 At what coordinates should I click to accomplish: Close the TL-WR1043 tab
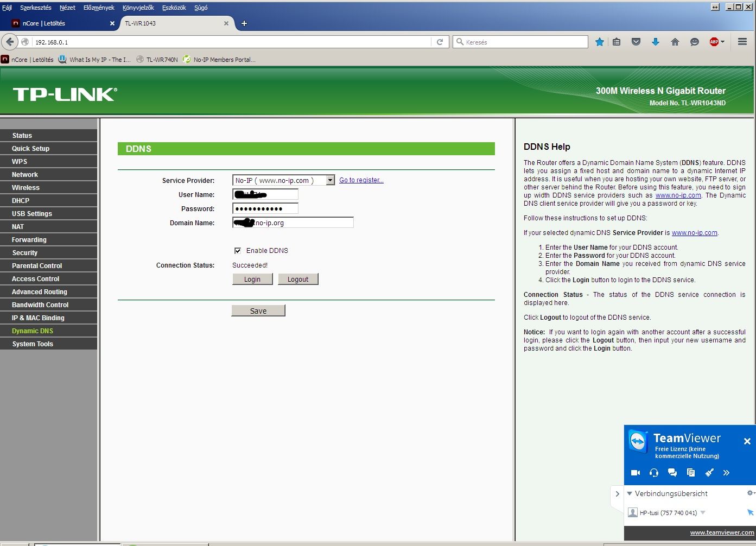click(x=226, y=23)
